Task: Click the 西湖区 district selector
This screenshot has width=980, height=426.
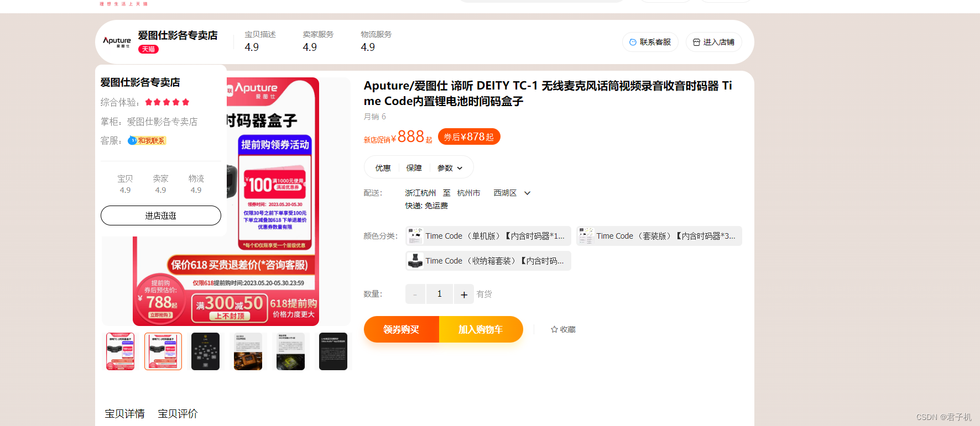Action: pyautogui.click(x=505, y=193)
